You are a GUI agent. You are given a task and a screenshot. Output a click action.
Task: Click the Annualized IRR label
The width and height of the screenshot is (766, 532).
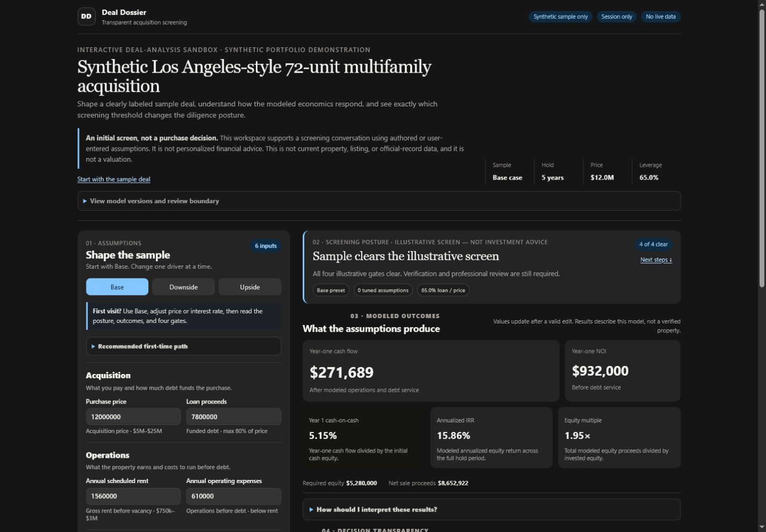(456, 420)
